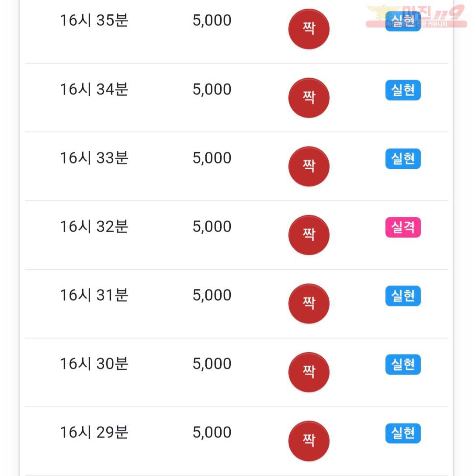Click the 5,000 amount in 16시 33분 row
The image size is (472, 476).
212,158
